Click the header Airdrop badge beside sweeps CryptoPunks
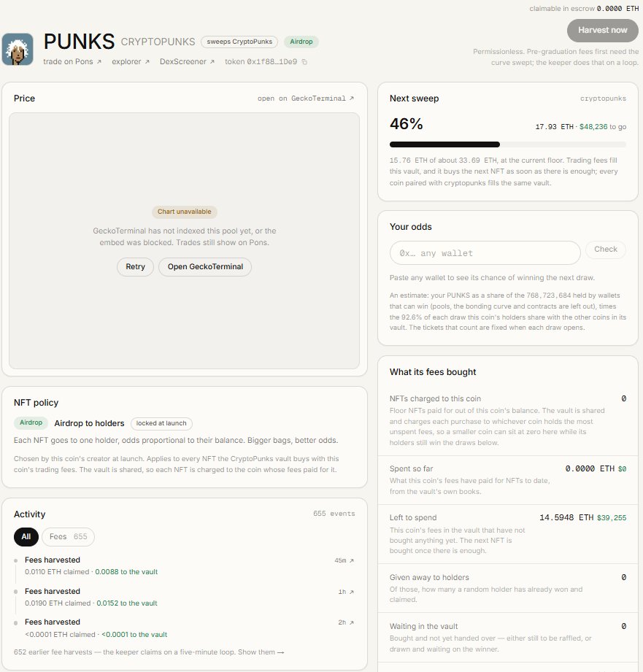 [x=301, y=42]
